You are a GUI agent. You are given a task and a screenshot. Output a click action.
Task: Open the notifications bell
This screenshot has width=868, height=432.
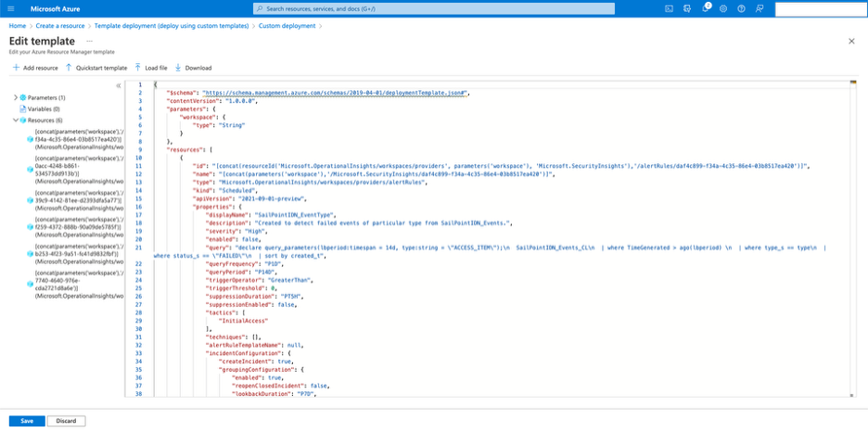705,9
